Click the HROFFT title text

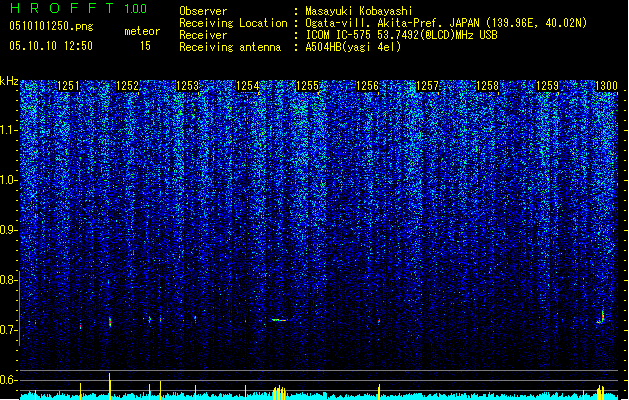click(62, 8)
